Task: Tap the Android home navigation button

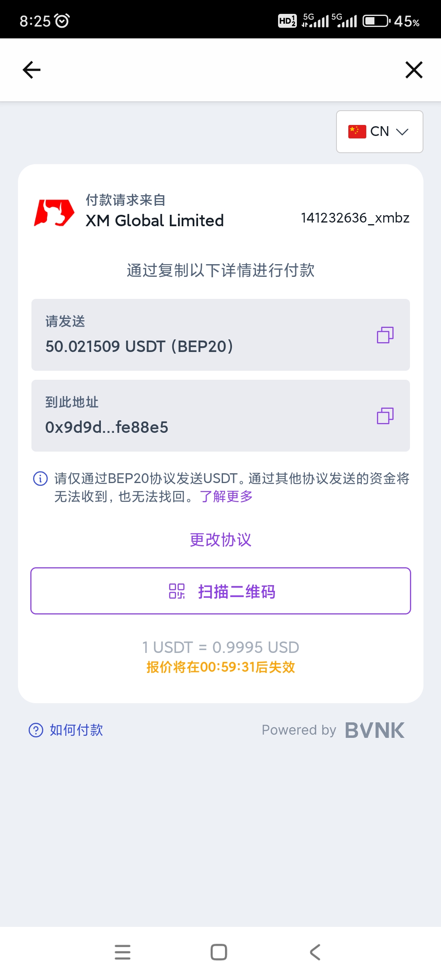Action: click(x=219, y=952)
